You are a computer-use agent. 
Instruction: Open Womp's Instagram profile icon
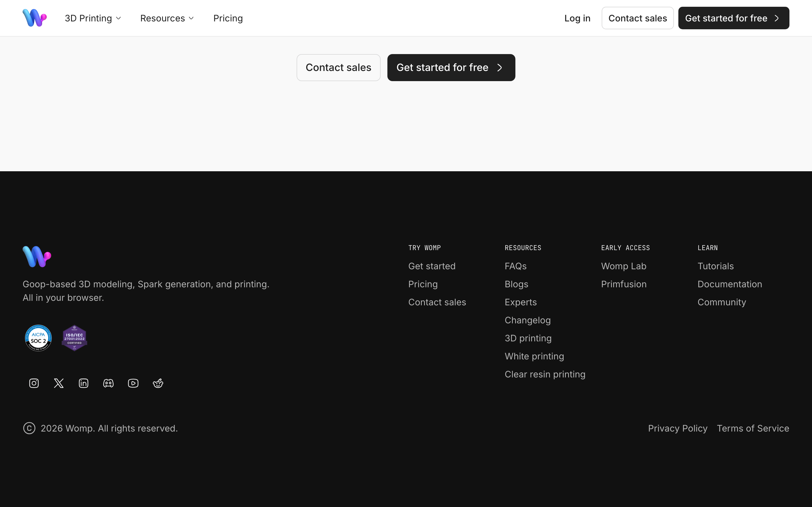(34, 383)
